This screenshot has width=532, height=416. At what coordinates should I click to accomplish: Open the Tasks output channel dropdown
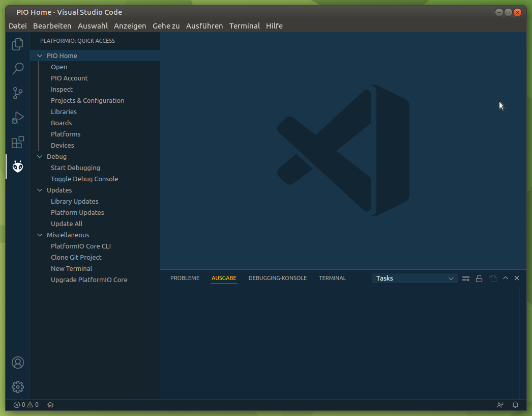pyautogui.click(x=415, y=279)
